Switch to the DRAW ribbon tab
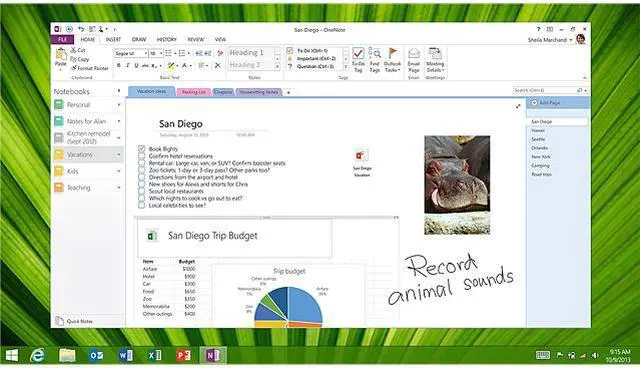 [139, 40]
